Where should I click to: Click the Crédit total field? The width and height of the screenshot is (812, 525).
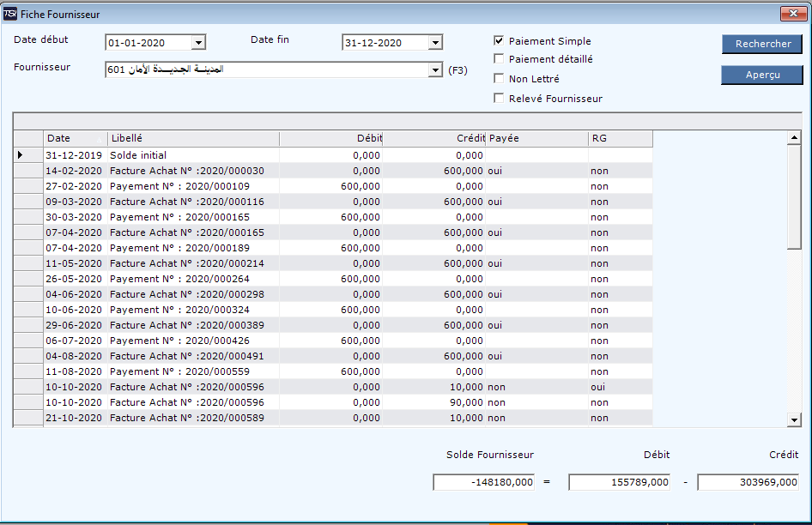point(748,482)
